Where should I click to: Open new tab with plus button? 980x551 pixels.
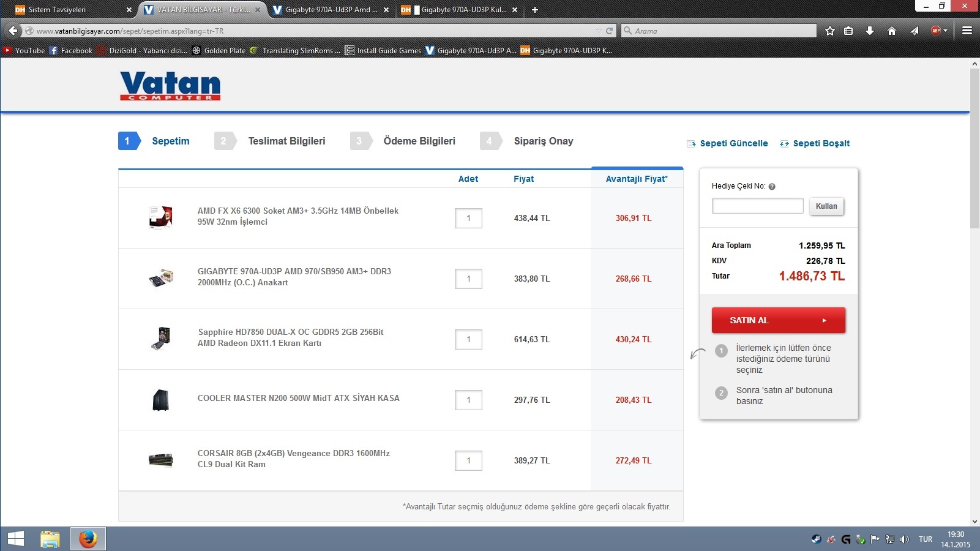click(x=535, y=10)
